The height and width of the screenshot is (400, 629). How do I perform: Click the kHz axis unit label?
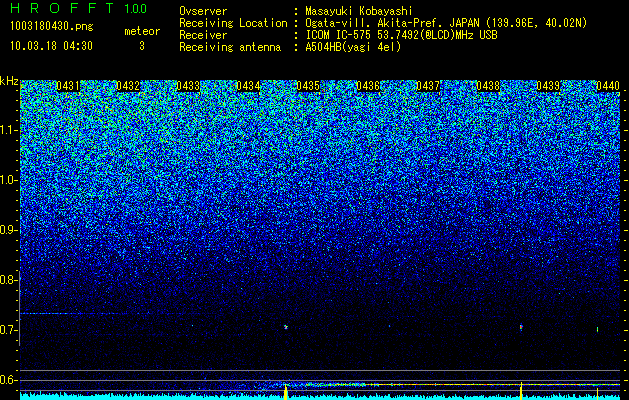(x=9, y=81)
